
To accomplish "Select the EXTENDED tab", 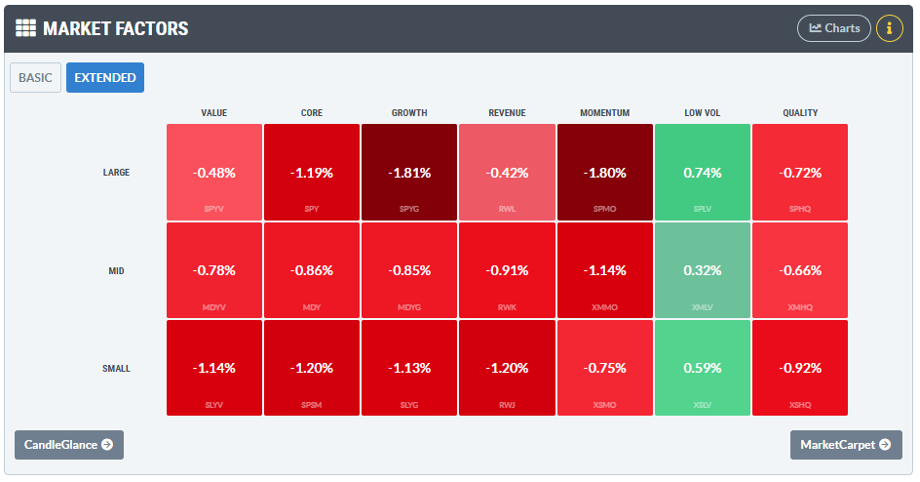I will pos(105,78).
